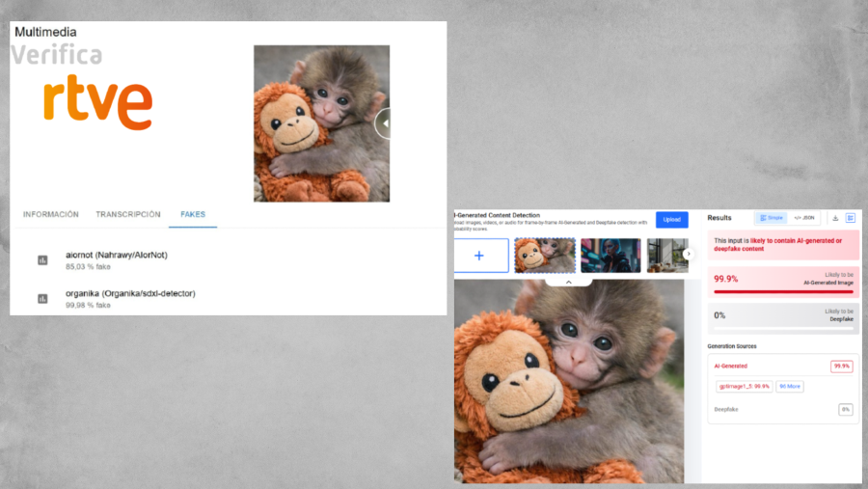Collapse the sample thumbnails strip
Viewport: 868px width, 489px height.
pos(568,283)
